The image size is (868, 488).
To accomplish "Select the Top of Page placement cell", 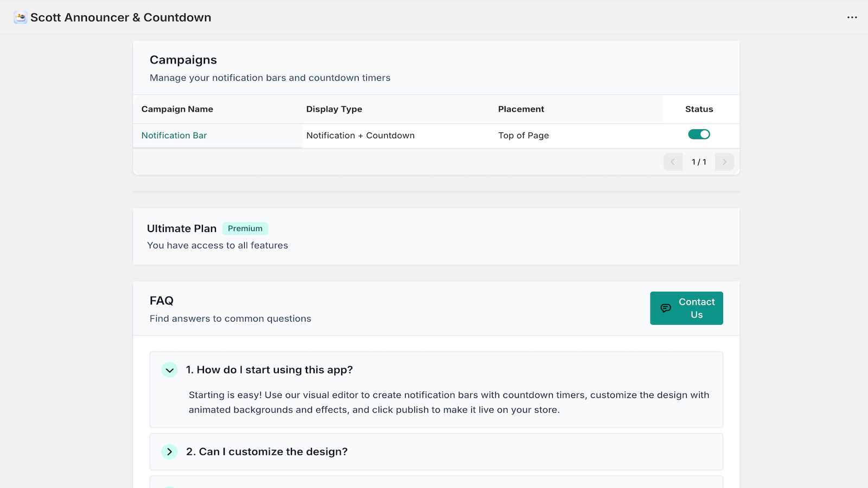I will pyautogui.click(x=524, y=136).
